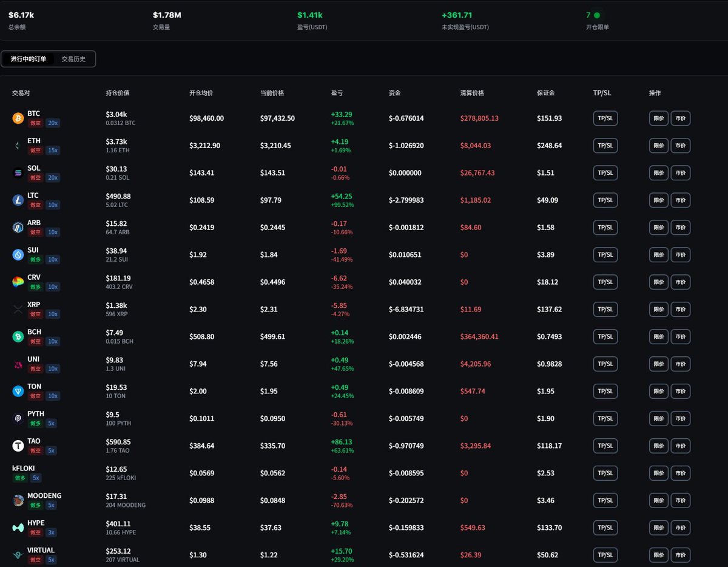Image resolution: width=728 pixels, height=567 pixels.
Task: Click the $6.17k total balance value
Action: click(x=21, y=15)
